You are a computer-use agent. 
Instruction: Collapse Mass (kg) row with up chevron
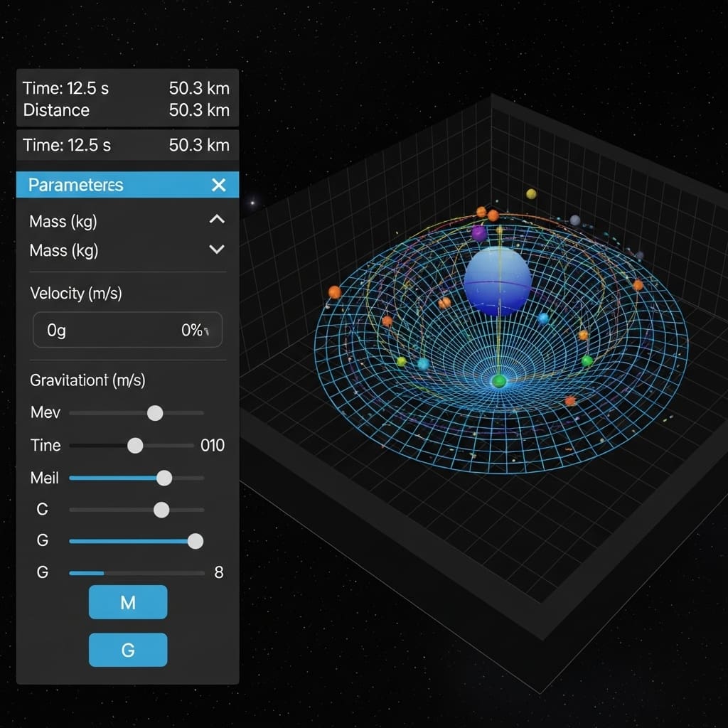(x=217, y=220)
